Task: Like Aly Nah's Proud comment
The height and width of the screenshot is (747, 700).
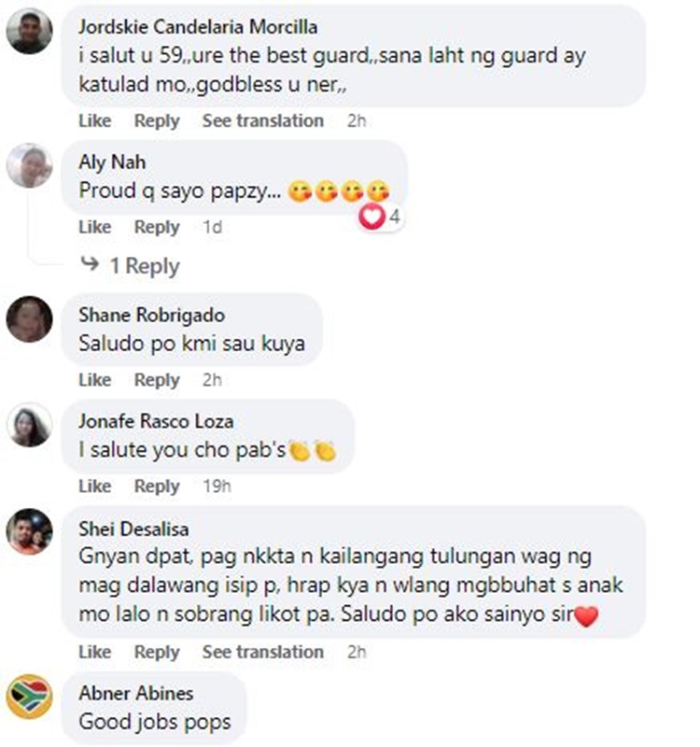Action: (95, 227)
